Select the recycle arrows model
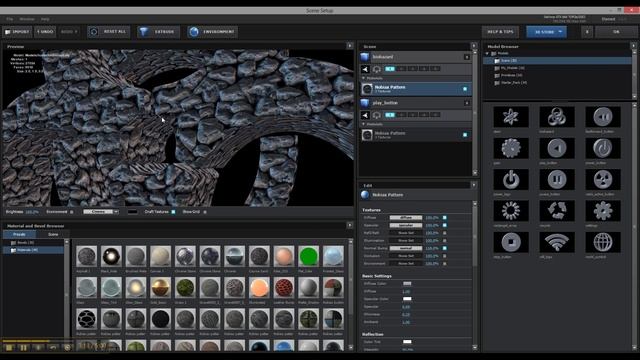 pos(557,211)
